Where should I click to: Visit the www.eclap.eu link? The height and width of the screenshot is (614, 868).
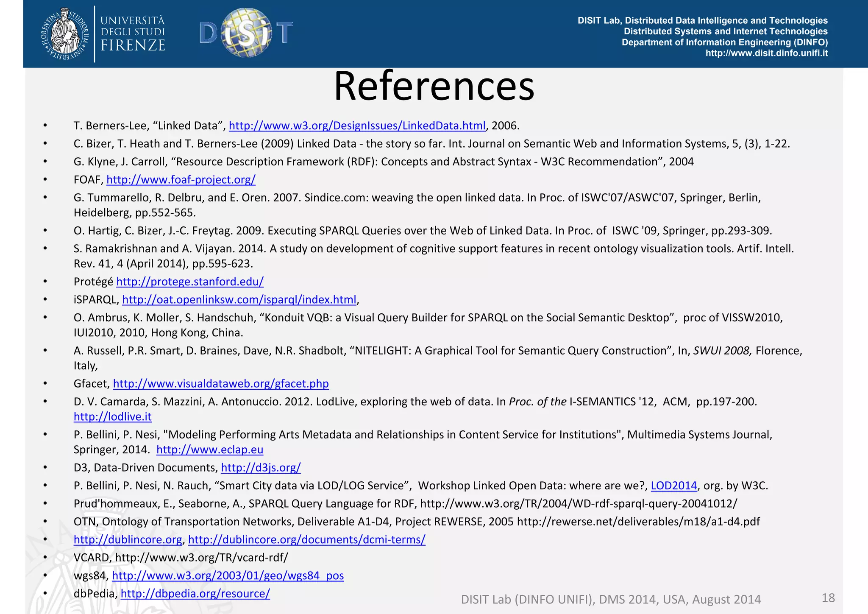(210, 450)
